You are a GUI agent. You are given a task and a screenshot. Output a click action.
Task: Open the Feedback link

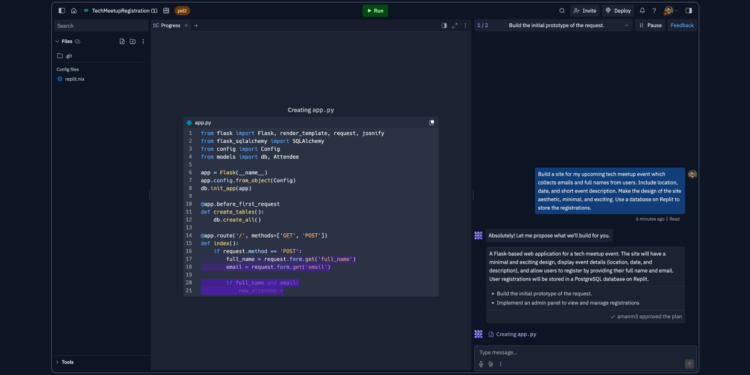(x=682, y=25)
